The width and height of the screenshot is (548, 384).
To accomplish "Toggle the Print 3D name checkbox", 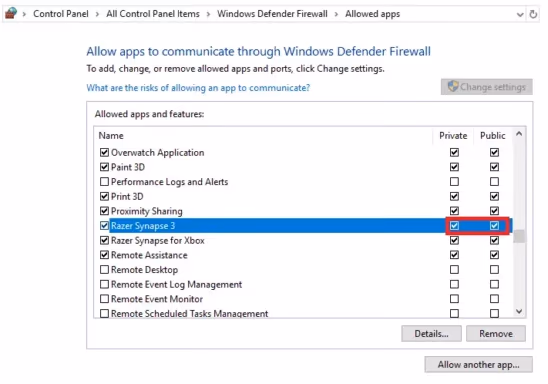I will click(x=104, y=196).
